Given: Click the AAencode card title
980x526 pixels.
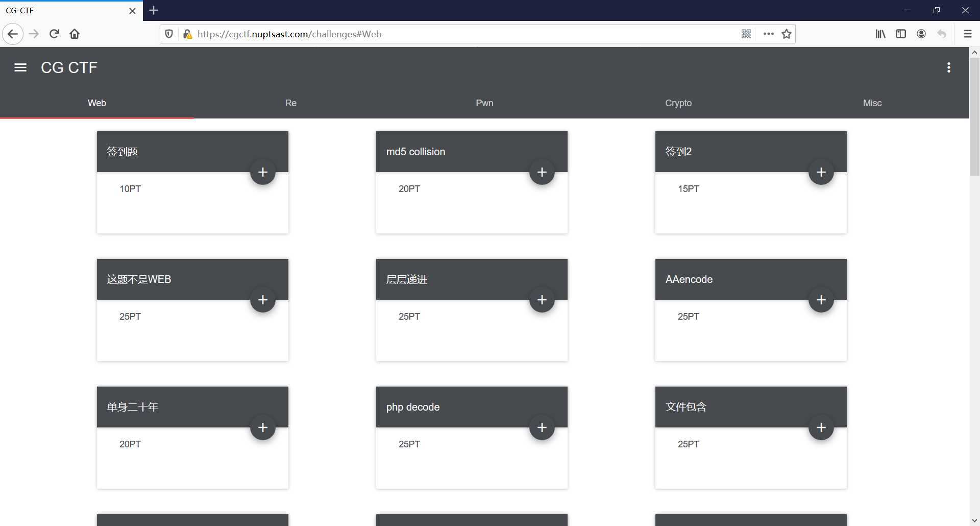Looking at the screenshot, I should click(x=689, y=279).
